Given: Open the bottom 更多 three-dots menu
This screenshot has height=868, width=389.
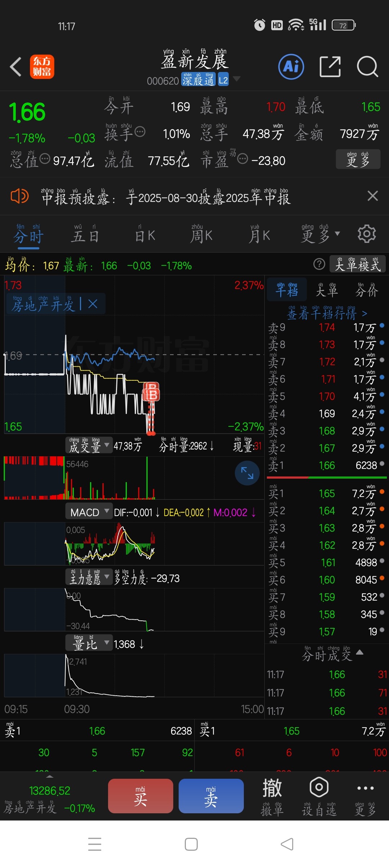Looking at the screenshot, I should 365,796.
